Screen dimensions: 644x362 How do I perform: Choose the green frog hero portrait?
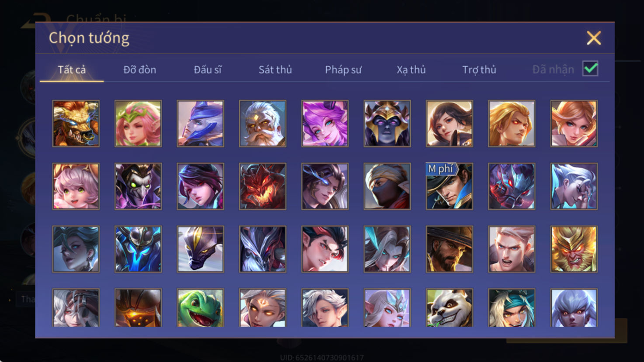[201, 307]
